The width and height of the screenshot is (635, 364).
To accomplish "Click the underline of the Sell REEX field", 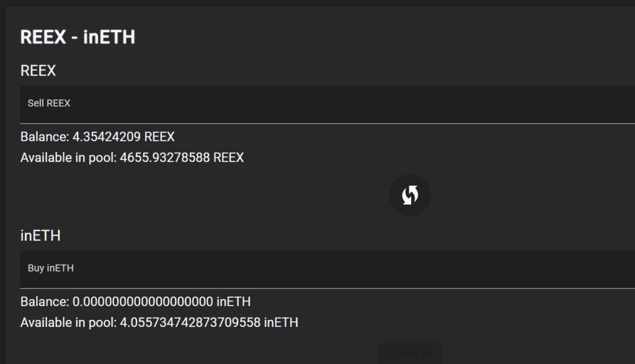I will pos(327,123).
